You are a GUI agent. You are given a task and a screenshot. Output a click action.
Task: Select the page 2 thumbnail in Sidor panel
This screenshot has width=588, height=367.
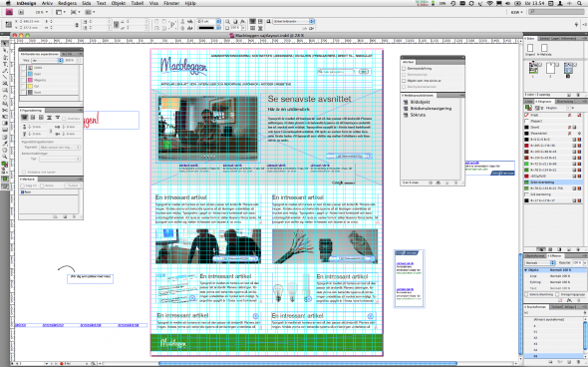point(551,68)
